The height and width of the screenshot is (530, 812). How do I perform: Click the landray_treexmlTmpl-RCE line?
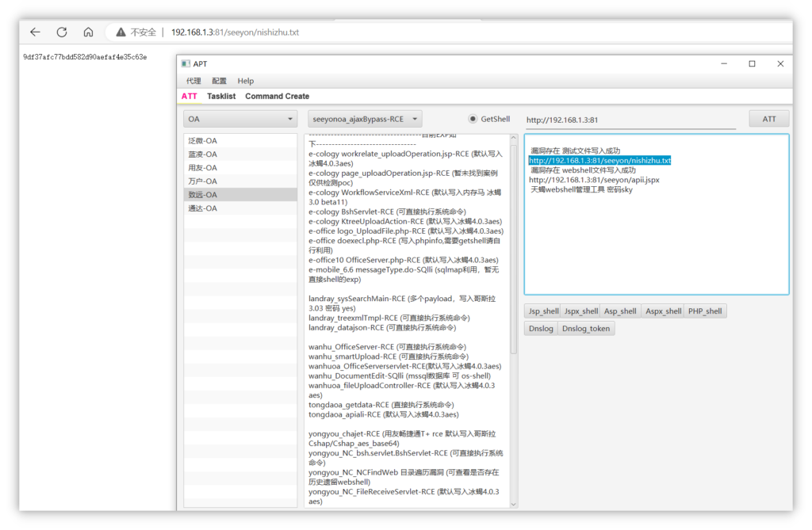(389, 318)
